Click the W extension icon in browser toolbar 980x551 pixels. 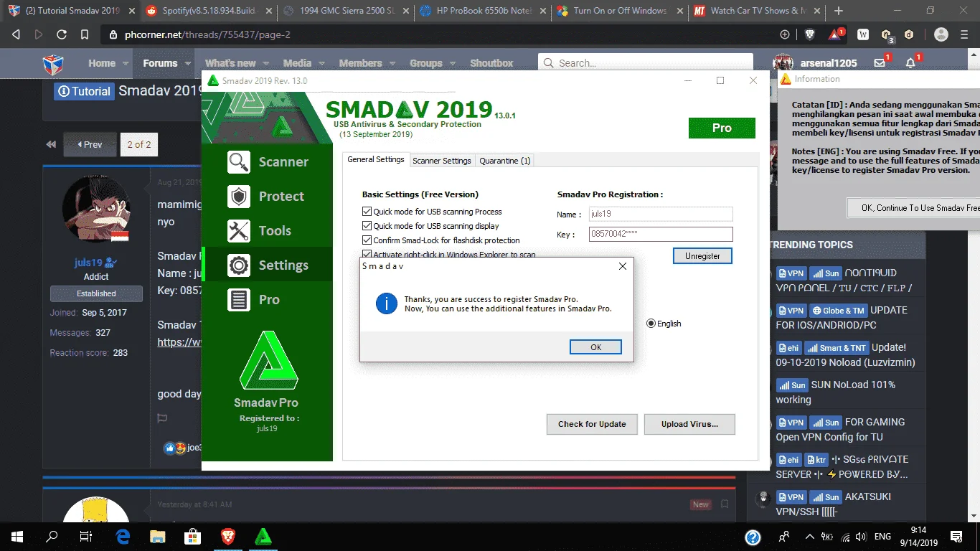pyautogui.click(x=863, y=34)
